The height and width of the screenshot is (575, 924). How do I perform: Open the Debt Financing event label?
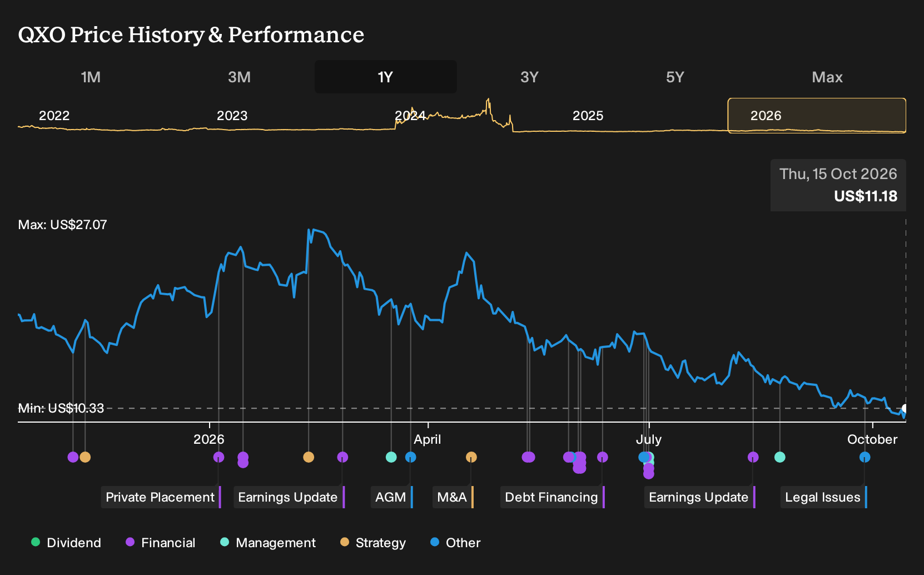click(x=553, y=497)
